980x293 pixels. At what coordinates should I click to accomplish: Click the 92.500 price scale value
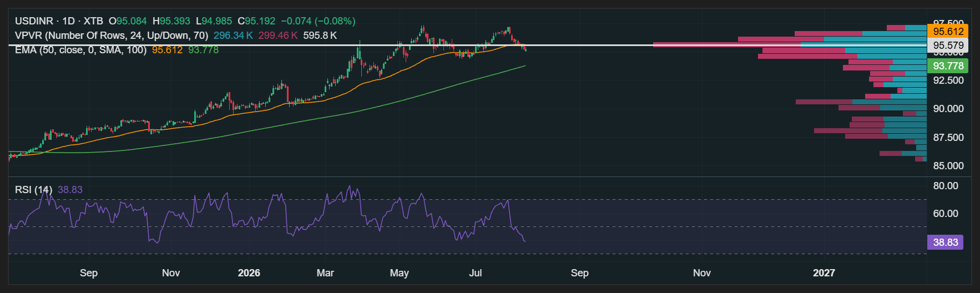[x=948, y=80]
